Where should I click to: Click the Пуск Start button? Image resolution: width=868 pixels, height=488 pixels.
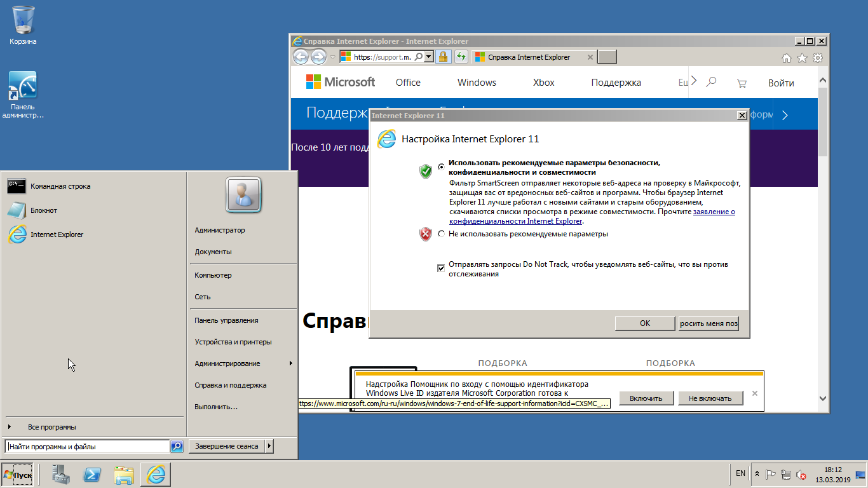18,475
